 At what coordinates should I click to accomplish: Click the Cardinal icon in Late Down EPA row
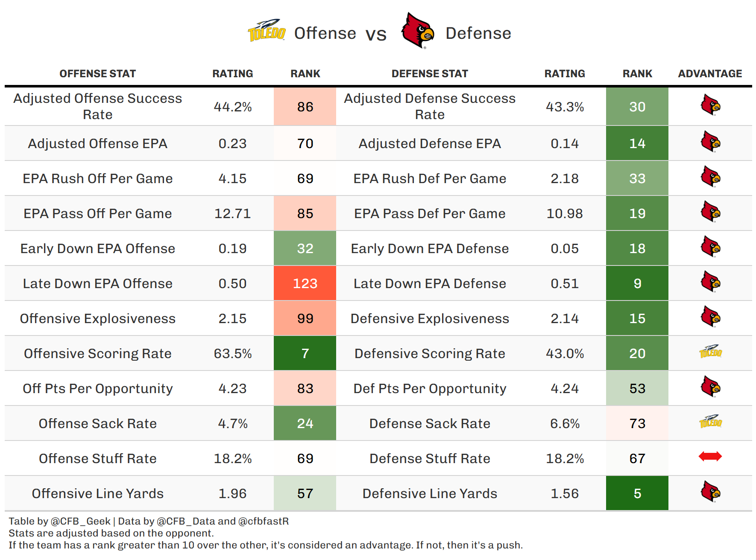[x=710, y=282]
